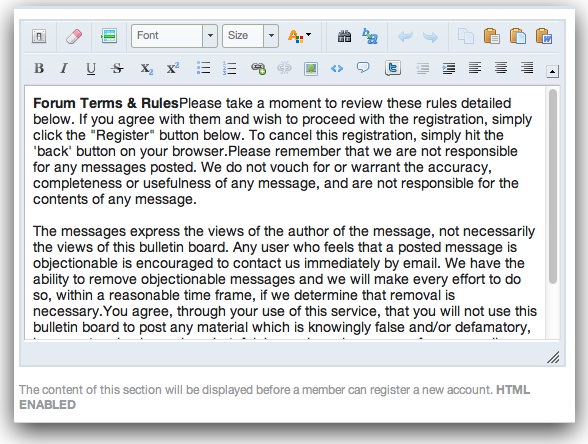Image resolution: width=588 pixels, height=444 pixels.
Task: Apply strikethrough formatting
Action: [x=117, y=68]
